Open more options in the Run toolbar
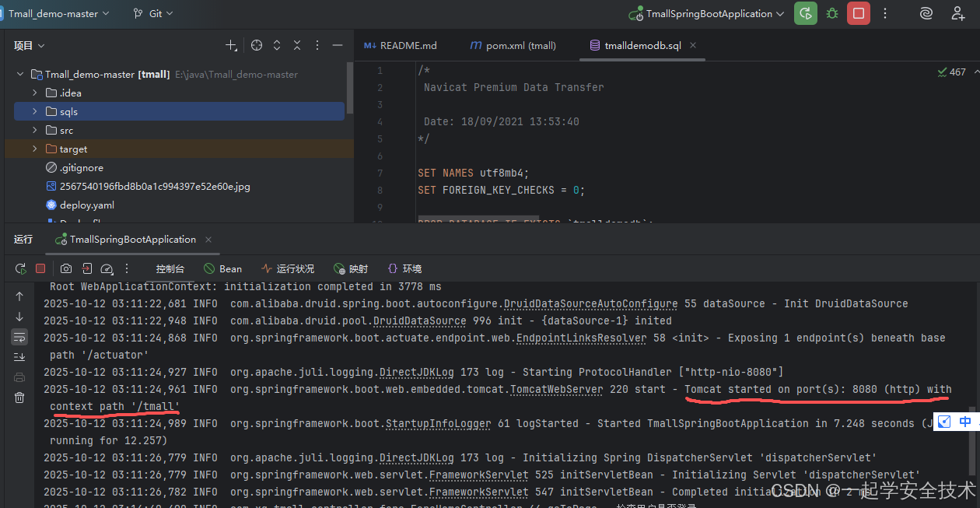Image resolution: width=980 pixels, height=508 pixels. [128, 269]
